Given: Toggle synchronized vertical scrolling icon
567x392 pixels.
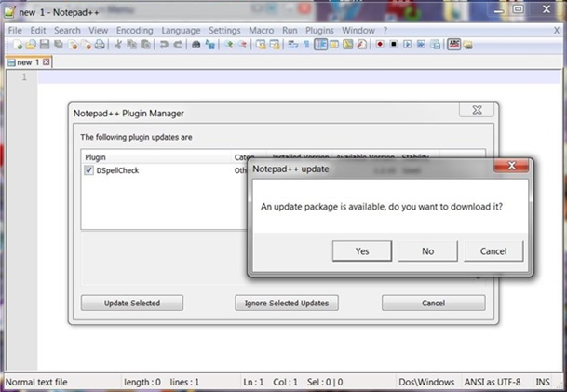Looking at the screenshot, I should [261, 45].
